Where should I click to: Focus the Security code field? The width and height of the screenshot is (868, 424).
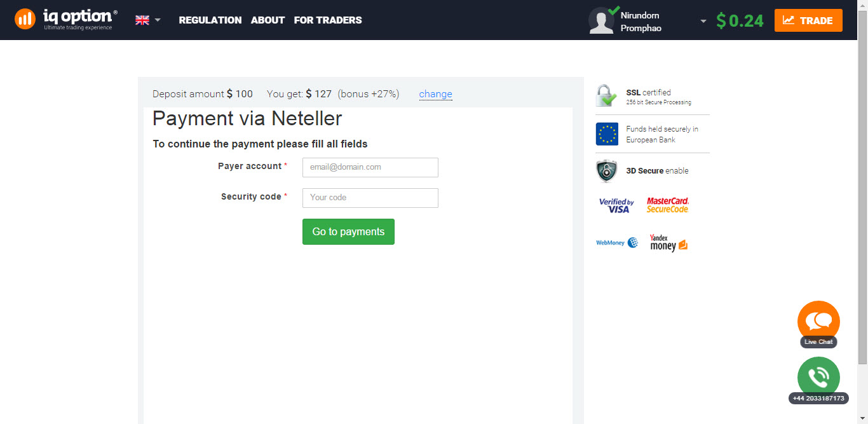[x=370, y=198]
